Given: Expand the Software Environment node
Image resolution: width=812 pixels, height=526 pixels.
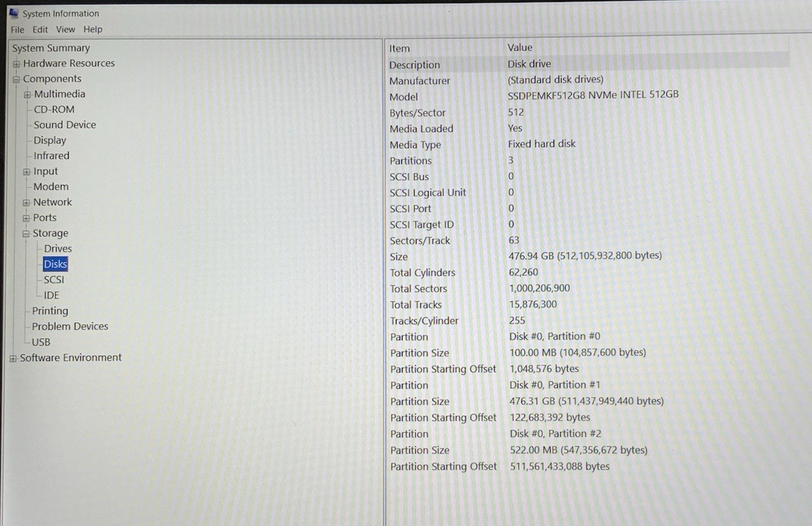Looking at the screenshot, I should pos(13,358).
